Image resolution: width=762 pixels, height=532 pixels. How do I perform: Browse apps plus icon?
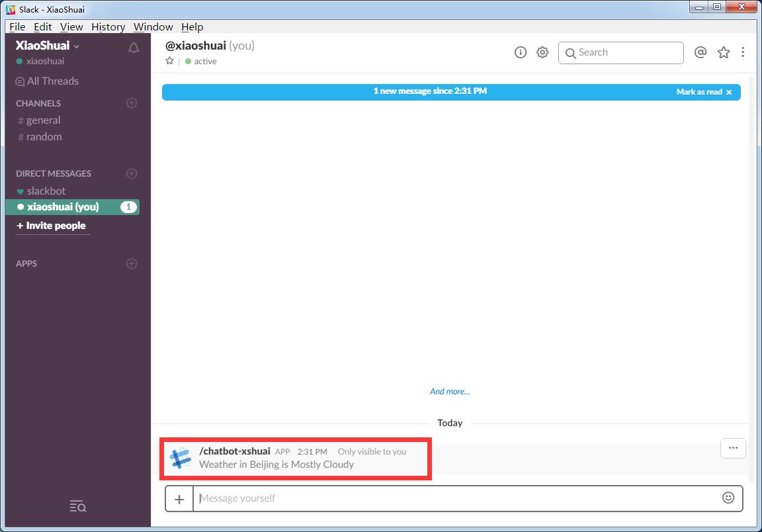132,263
